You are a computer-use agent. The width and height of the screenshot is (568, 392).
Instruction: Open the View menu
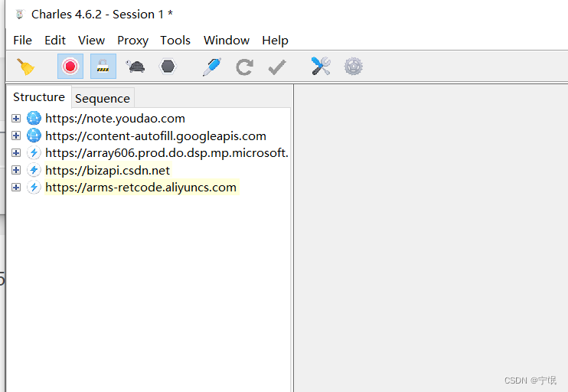(x=91, y=41)
